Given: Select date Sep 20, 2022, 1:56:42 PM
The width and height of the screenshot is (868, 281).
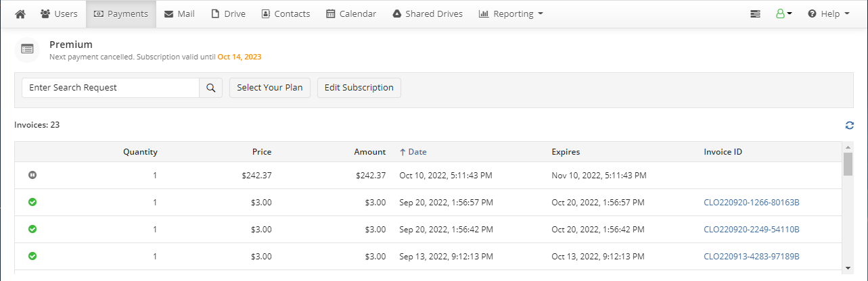Looking at the screenshot, I should point(446,230).
